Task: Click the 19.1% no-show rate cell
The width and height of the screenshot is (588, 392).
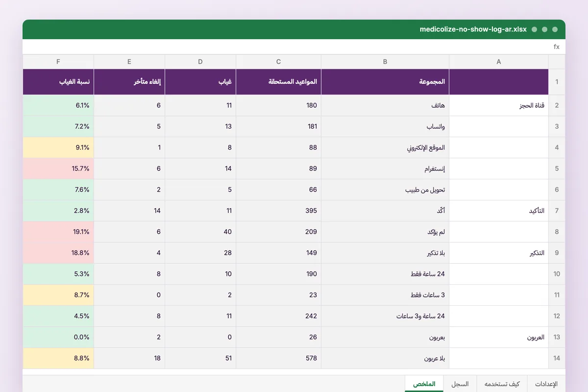Action: click(x=58, y=232)
